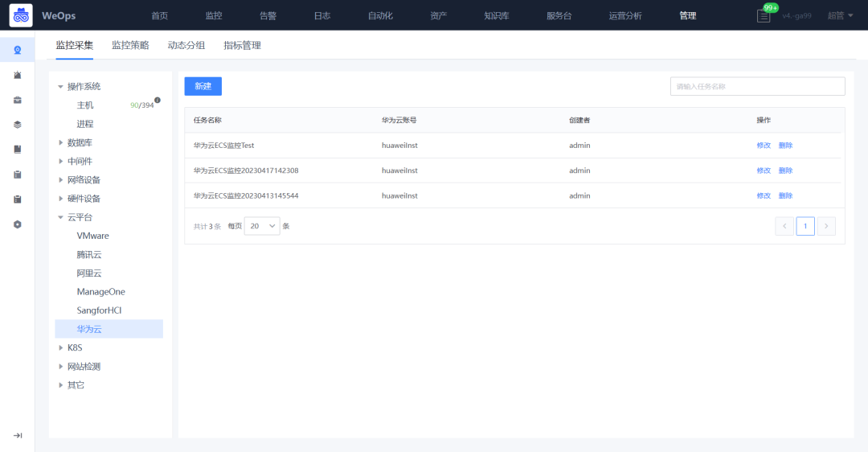Expand the 数据库 tree node
The image size is (868, 452).
click(61, 142)
